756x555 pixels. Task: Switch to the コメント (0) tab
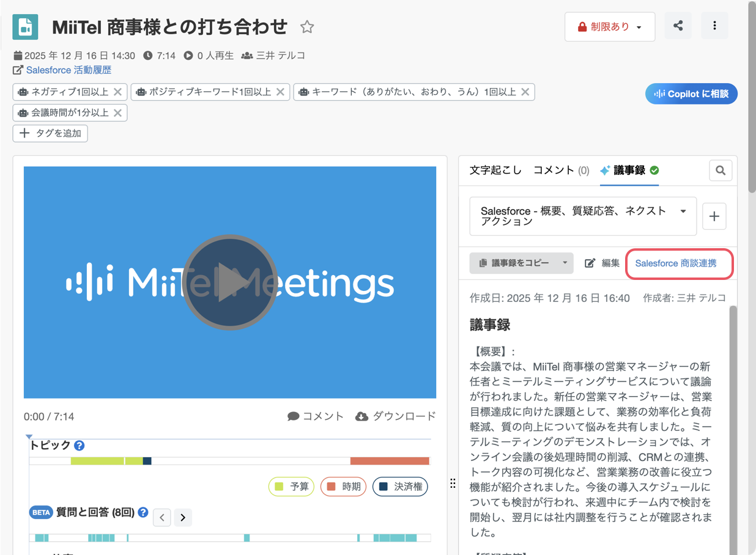[x=561, y=171]
